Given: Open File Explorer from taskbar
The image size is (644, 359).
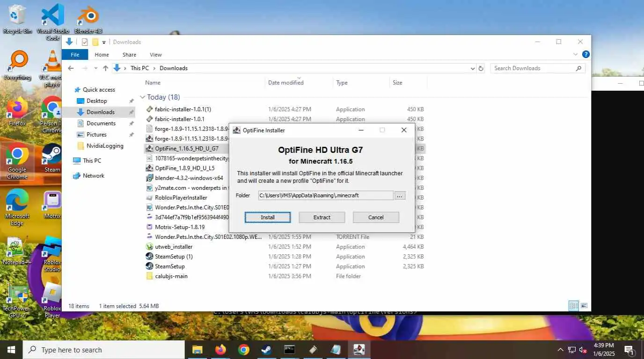Looking at the screenshot, I should [197, 350].
